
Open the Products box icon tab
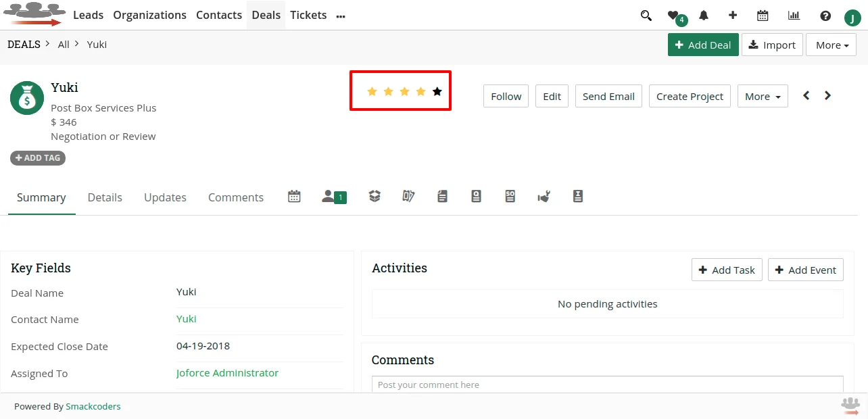(x=375, y=196)
